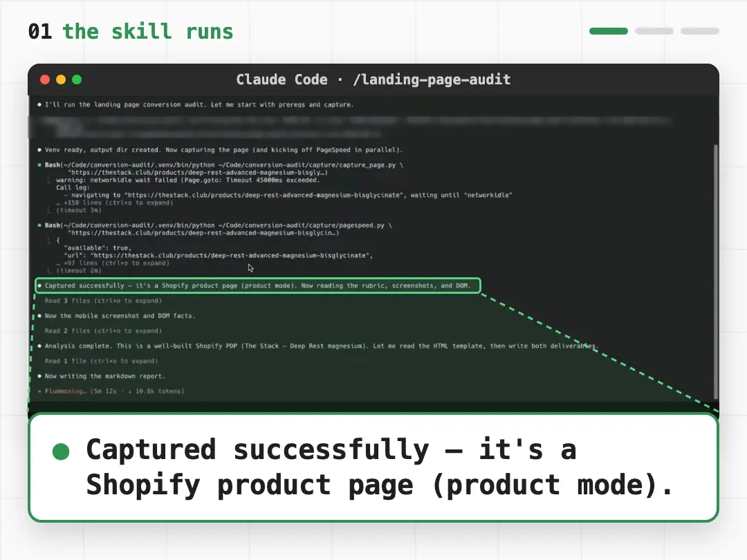Click the yellow minimize window dot
Image resolution: width=747 pixels, height=560 pixels.
[61, 80]
